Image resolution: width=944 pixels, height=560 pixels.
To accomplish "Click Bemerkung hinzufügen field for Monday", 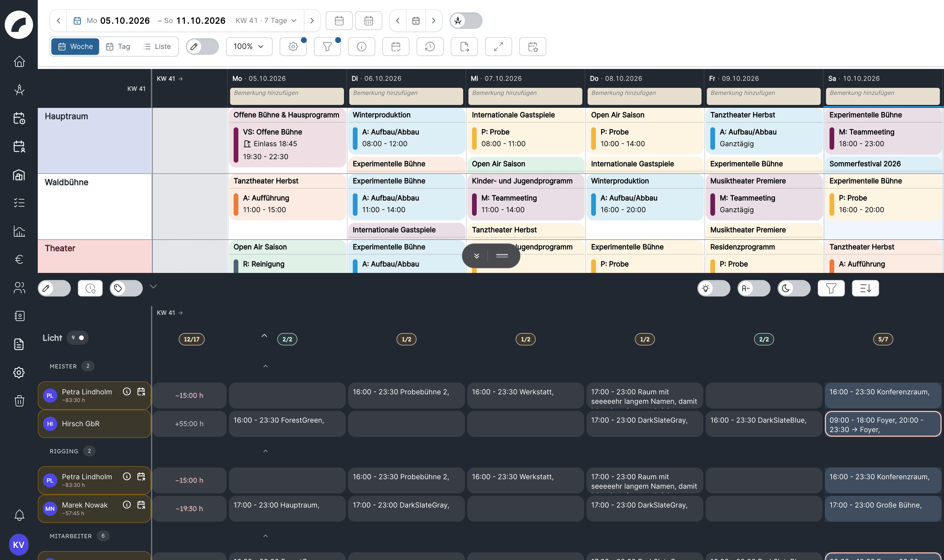I will click(287, 96).
